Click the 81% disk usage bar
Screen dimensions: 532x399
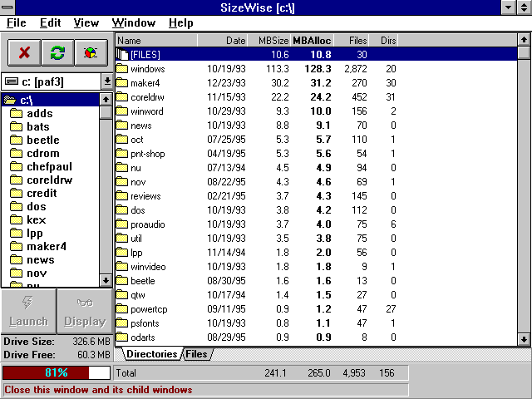57,373
